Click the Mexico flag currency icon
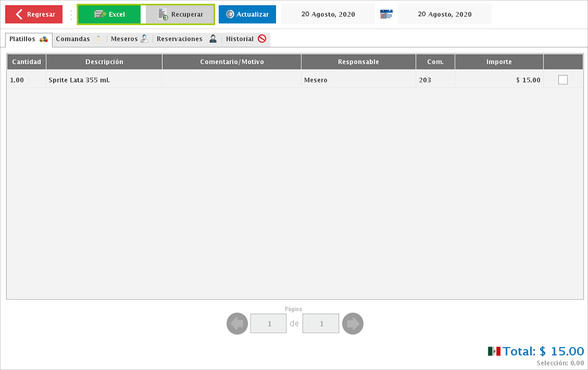This screenshot has height=370, width=588. click(494, 351)
